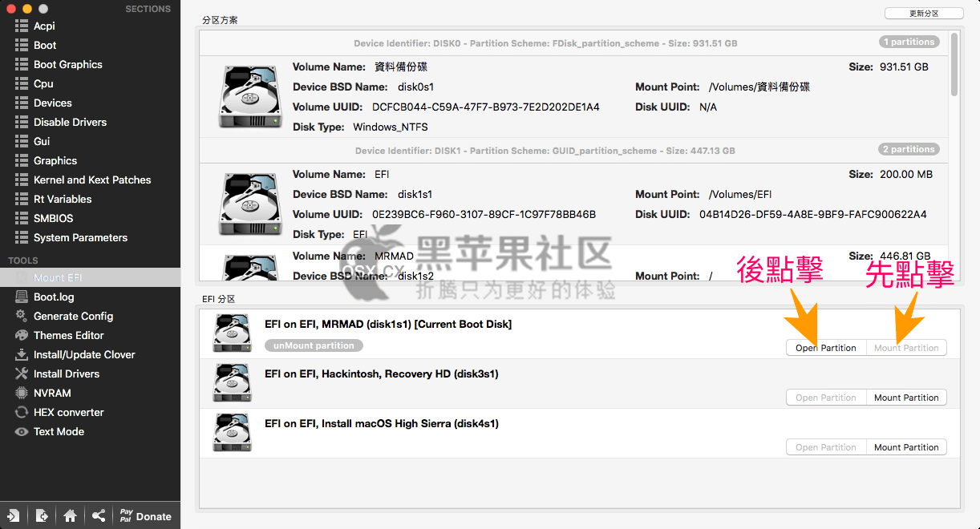Select the Mount EFI tool
Viewport: 980px width, 529px height.
[x=90, y=277]
